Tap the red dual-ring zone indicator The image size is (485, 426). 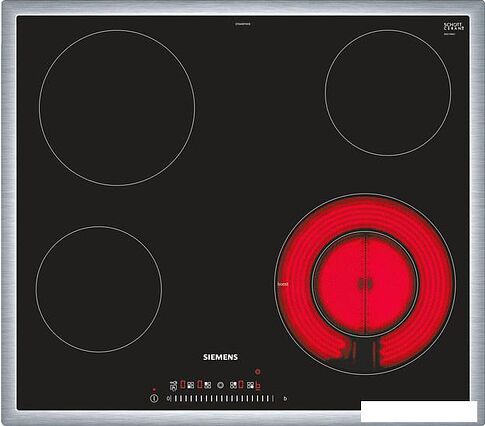tap(258, 371)
